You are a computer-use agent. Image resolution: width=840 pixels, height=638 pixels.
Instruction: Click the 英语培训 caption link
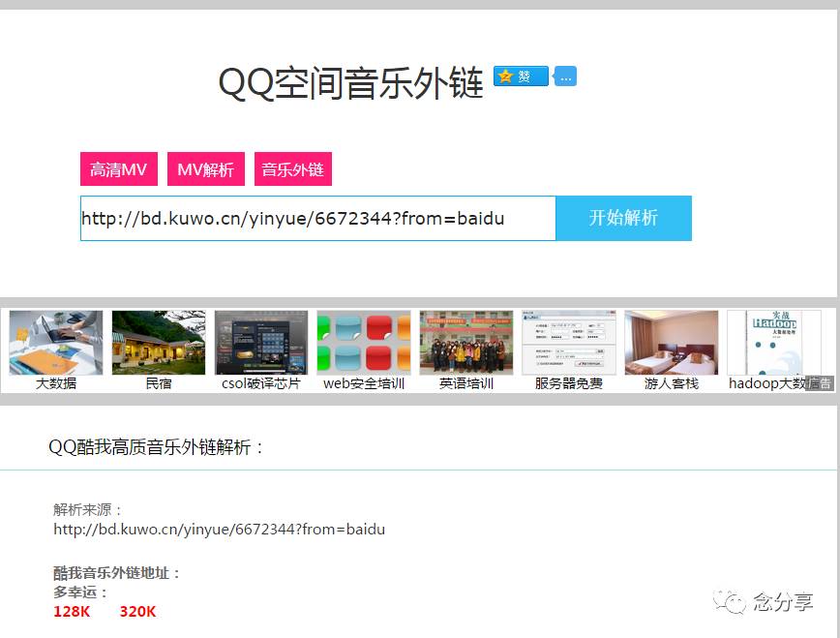[x=466, y=383]
